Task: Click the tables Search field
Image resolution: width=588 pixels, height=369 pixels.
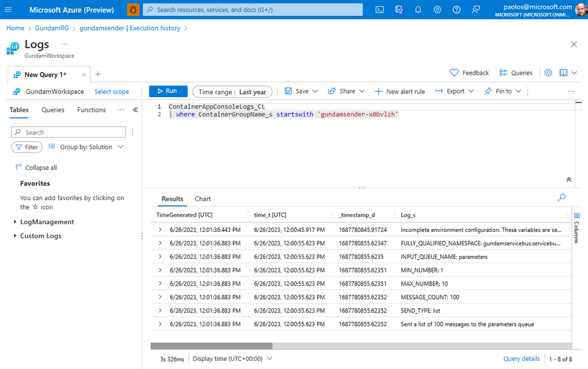Action: [x=69, y=132]
